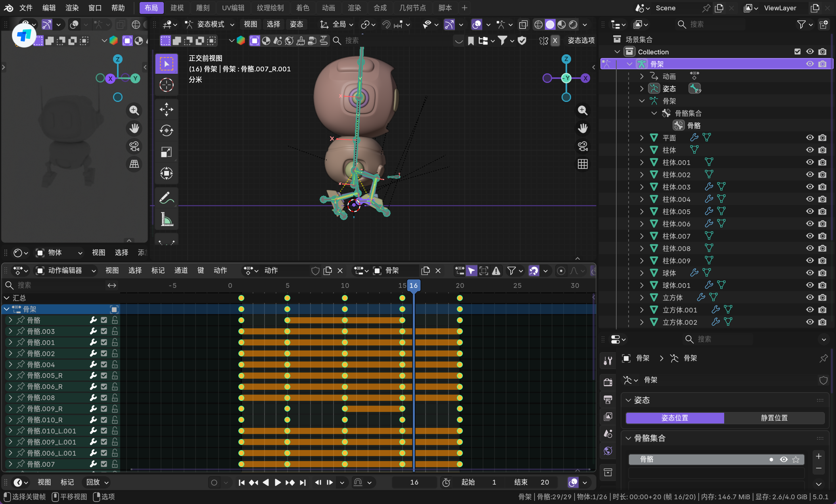The height and width of the screenshot is (504, 836).
Task: Open the 姿态模式 mode dropdown
Action: pyautogui.click(x=210, y=25)
